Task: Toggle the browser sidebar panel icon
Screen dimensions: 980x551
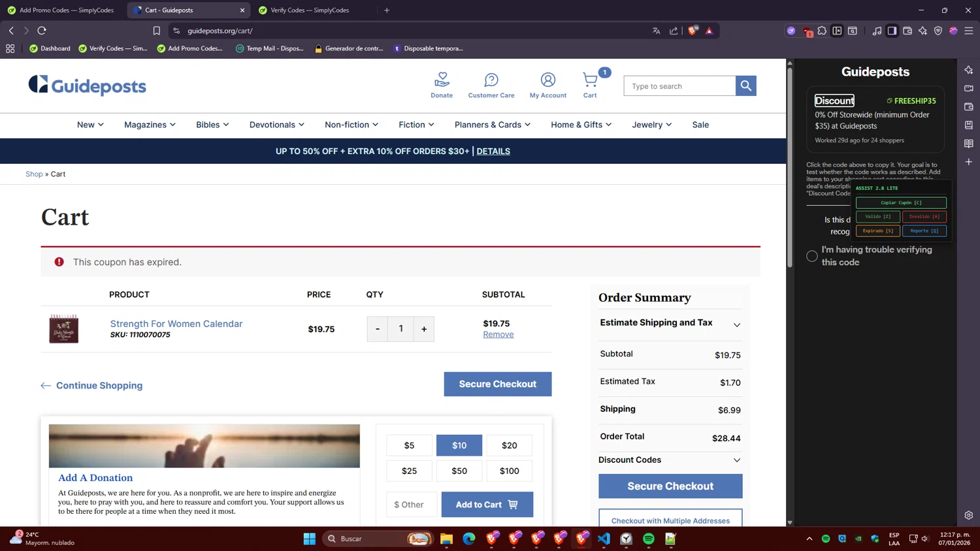Action: point(892,31)
